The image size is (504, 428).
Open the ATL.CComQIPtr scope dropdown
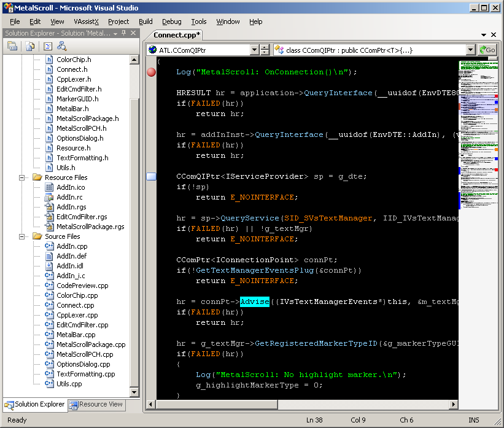click(255, 50)
